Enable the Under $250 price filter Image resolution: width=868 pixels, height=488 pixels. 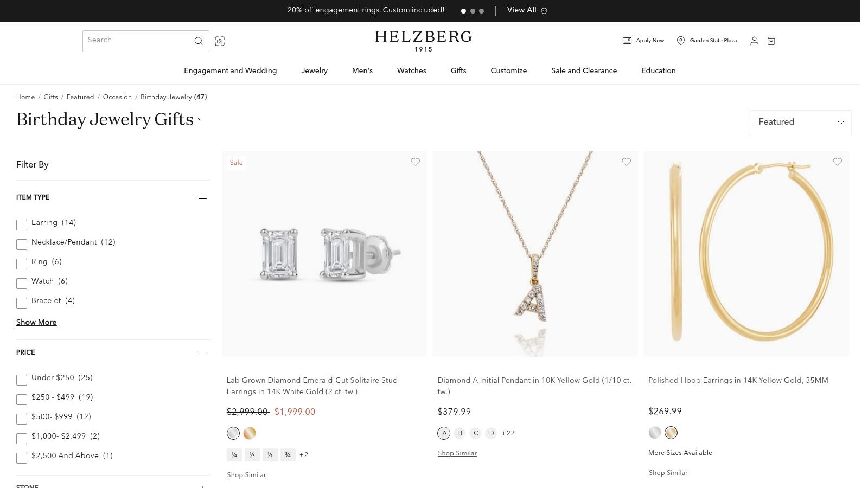tap(22, 380)
